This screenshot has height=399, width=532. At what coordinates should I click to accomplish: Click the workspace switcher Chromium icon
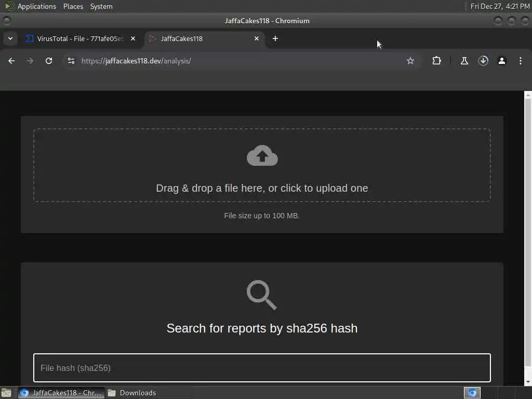pos(472,393)
